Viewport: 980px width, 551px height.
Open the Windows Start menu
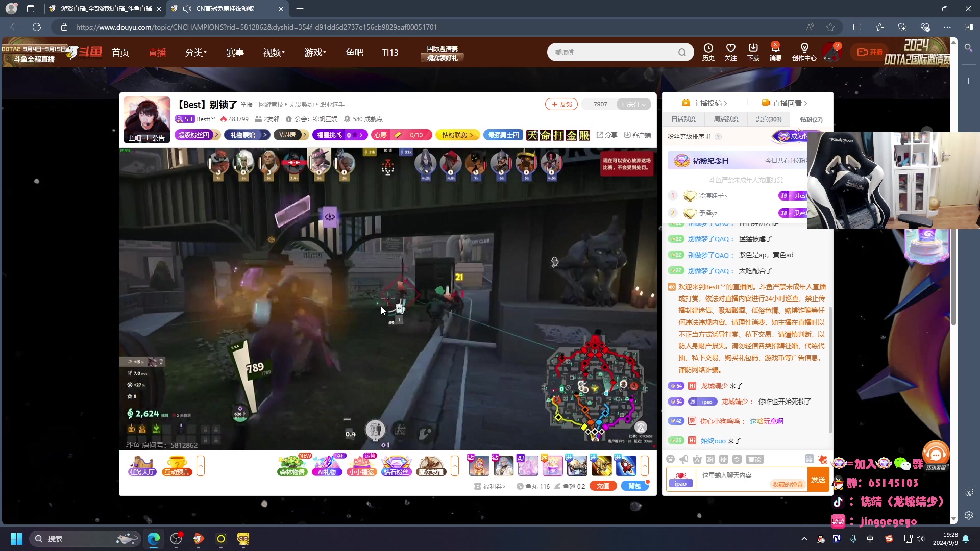pos(16,539)
